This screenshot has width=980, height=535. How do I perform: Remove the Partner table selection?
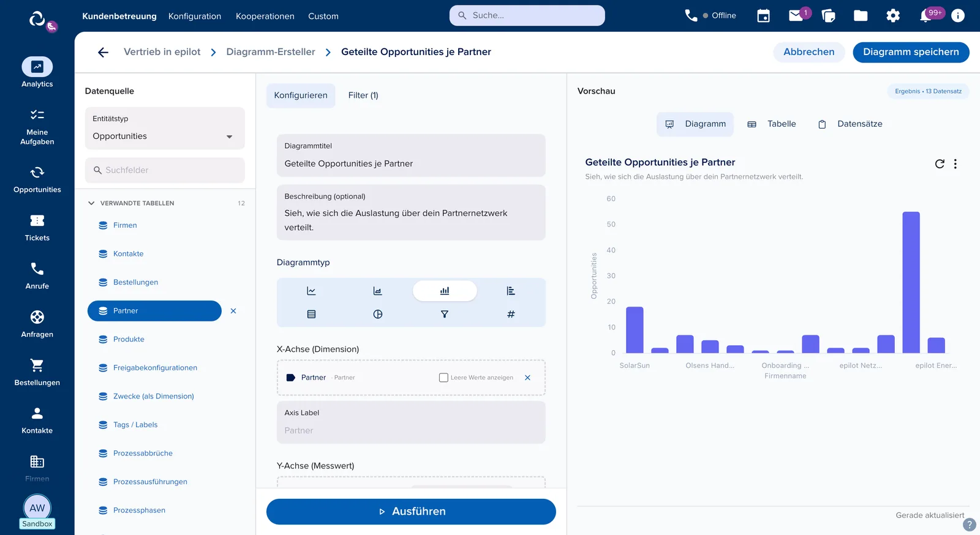click(233, 311)
